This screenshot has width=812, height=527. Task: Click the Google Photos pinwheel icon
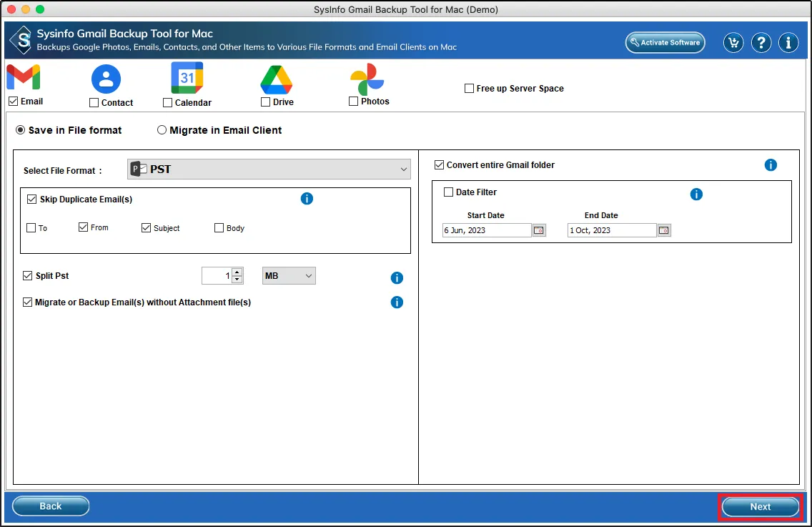pos(367,79)
